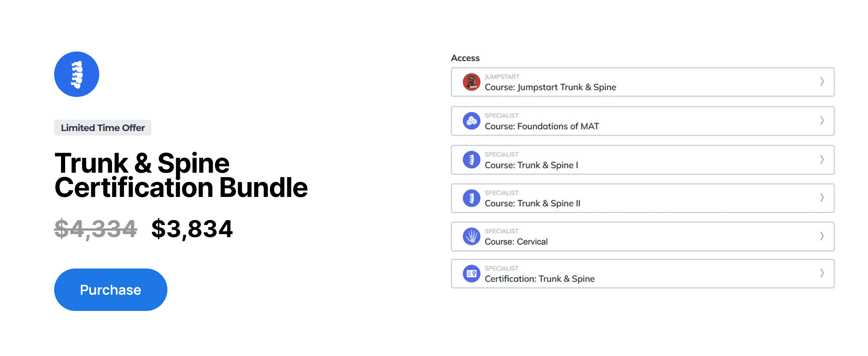Open Course: Cervical row
Screen dimensions: 868x356
(x=643, y=236)
